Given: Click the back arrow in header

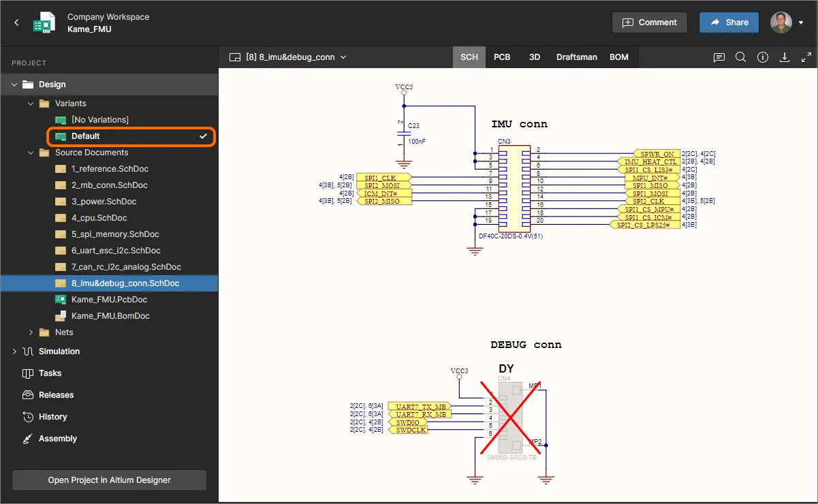Looking at the screenshot, I should (16, 22).
